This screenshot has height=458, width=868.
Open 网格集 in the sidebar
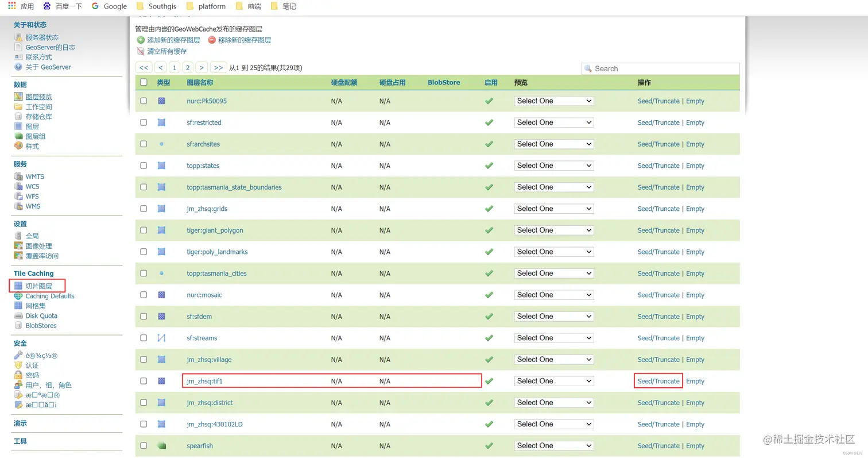[x=36, y=306]
